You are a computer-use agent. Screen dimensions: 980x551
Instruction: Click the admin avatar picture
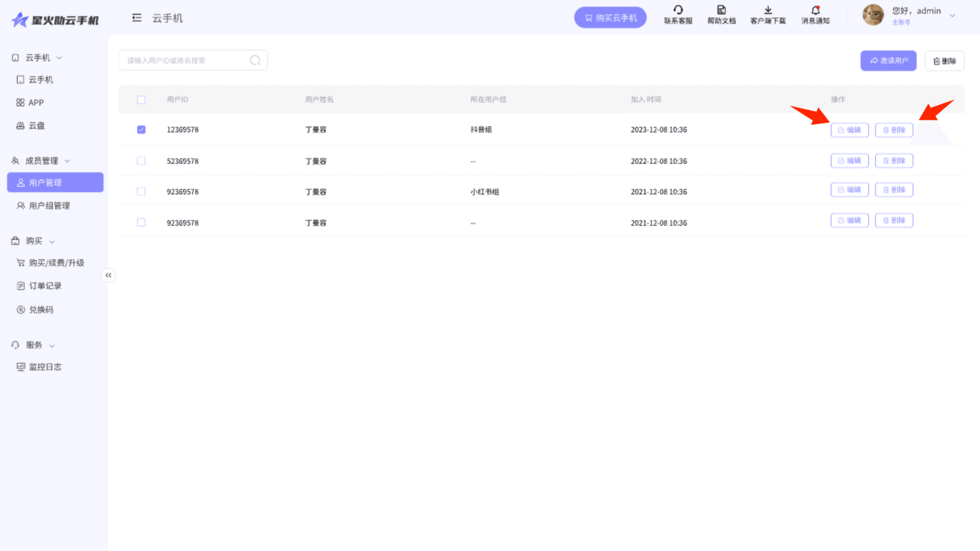pyautogui.click(x=873, y=15)
